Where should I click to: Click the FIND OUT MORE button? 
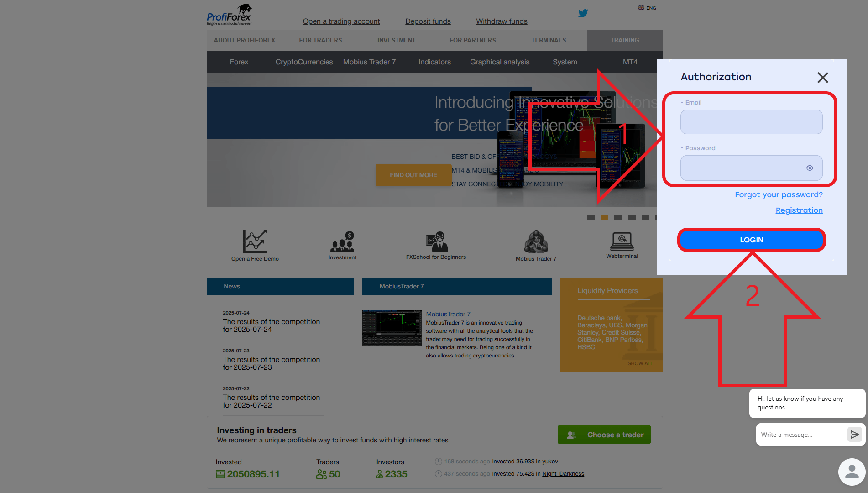coord(413,175)
